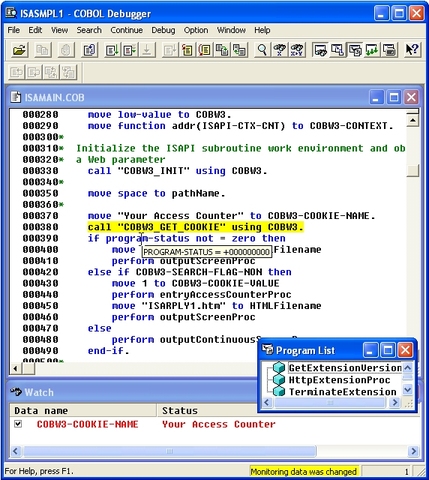Click the left arrow of the source code horizontal scrollbar
The width and height of the screenshot is (429, 480).
[15, 368]
